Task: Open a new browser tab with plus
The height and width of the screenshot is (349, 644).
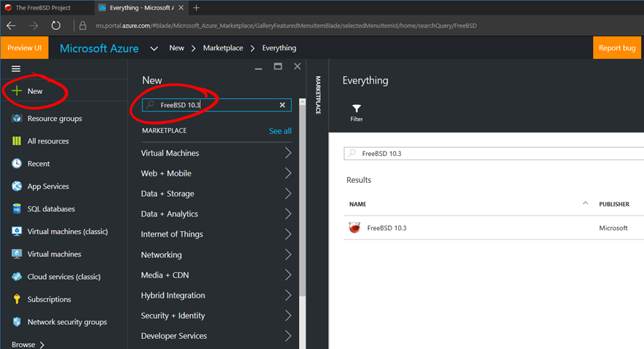Action: tap(196, 8)
